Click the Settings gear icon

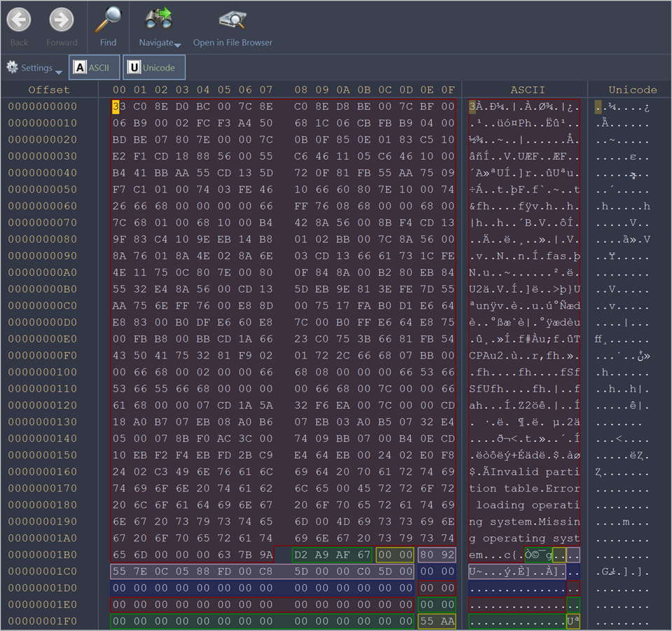pyautogui.click(x=13, y=67)
